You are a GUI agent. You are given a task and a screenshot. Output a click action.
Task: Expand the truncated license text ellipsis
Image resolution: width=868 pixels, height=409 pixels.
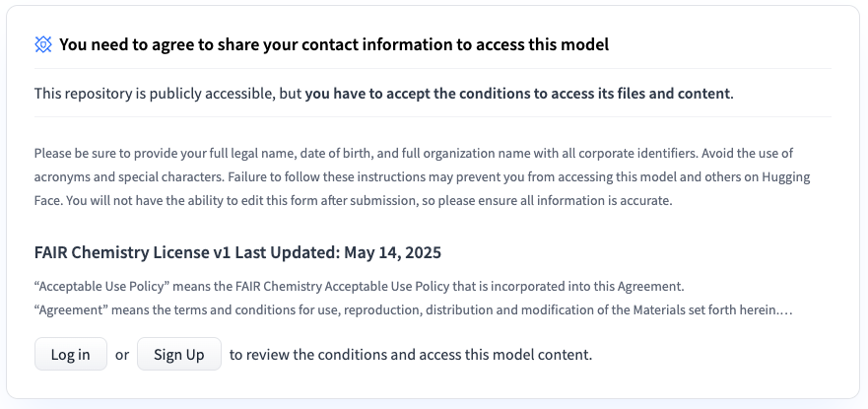click(x=787, y=309)
